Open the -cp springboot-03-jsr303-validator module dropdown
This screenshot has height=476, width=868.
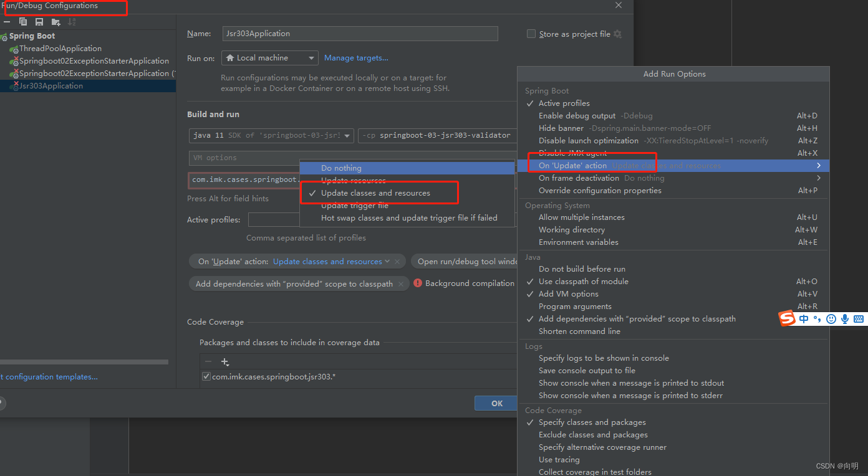[x=438, y=135]
